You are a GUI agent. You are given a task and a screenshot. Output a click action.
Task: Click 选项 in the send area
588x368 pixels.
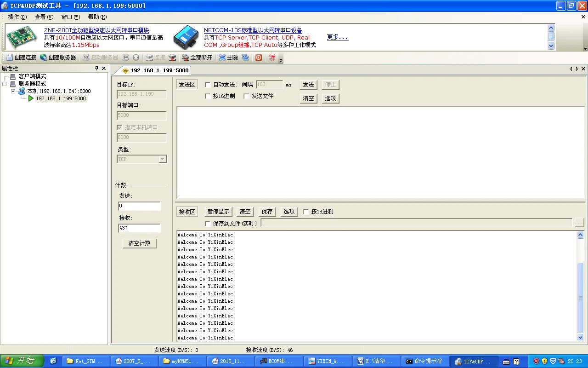point(331,98)
